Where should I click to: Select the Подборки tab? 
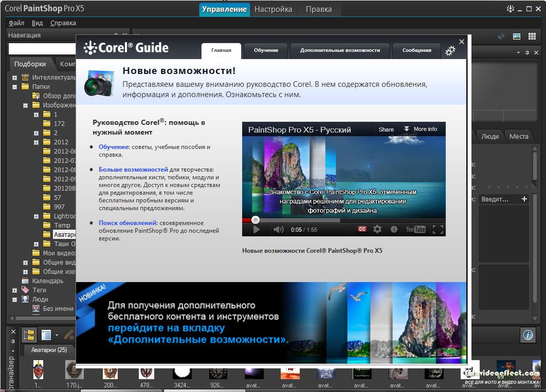[x=30, y=64]
